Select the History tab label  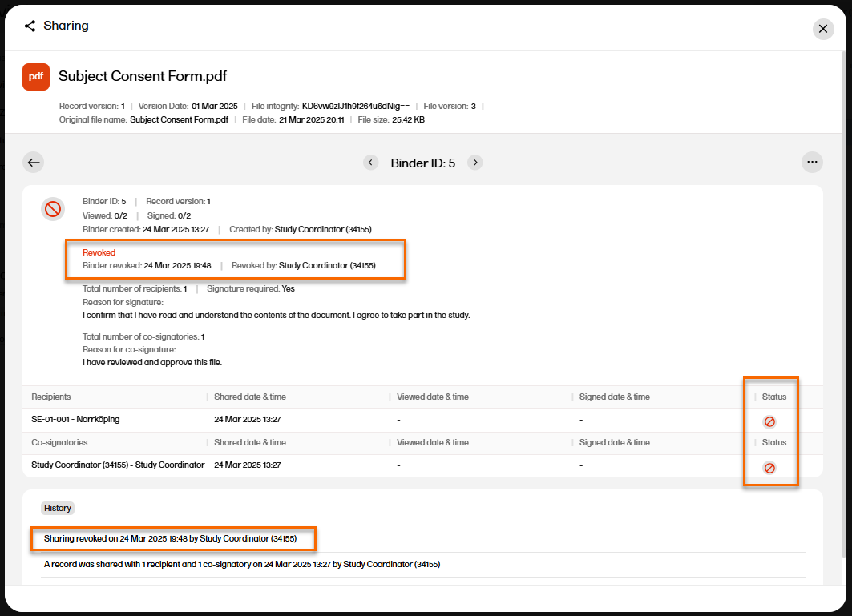[58, 508]
